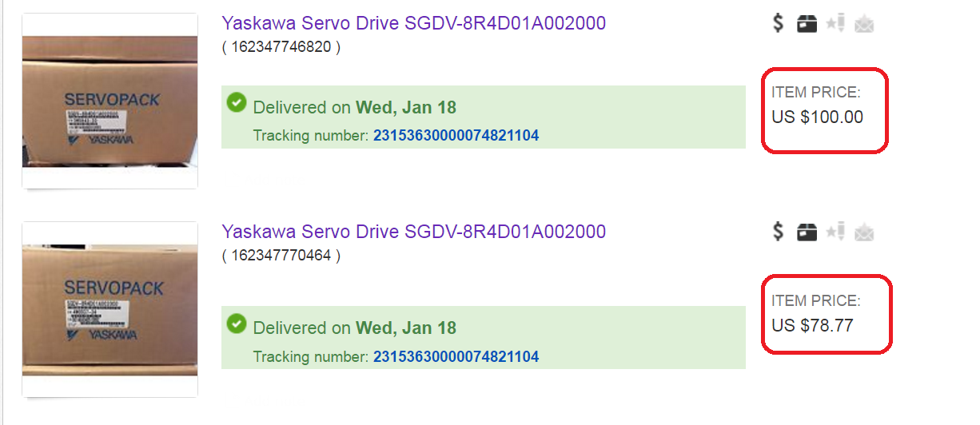The image size is (980, 425).
Task: Click the feedback received envelope icon for the second item
Action: tap(863, 233)
